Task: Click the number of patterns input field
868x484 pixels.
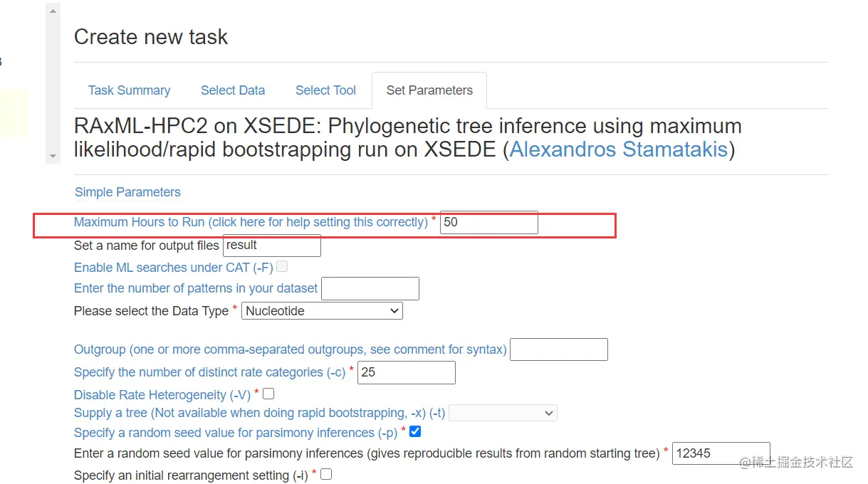Action: point(370,288)
